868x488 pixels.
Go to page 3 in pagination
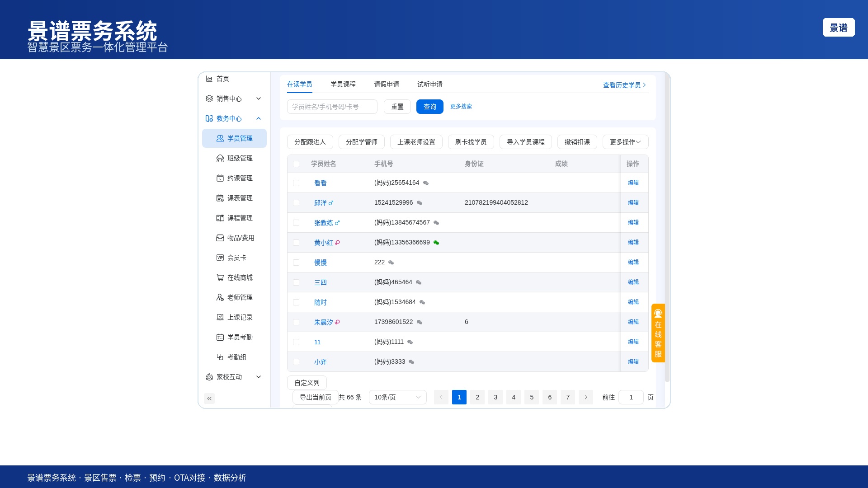[495, 397]
